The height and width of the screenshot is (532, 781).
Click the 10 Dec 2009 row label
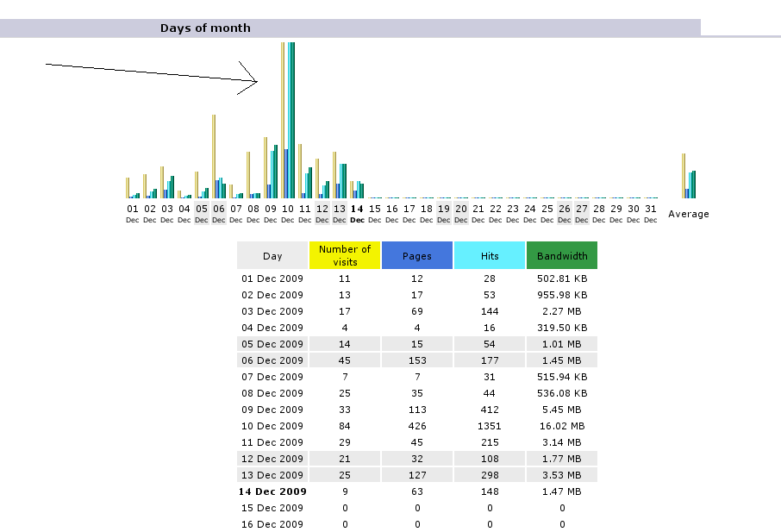(272, 427)
